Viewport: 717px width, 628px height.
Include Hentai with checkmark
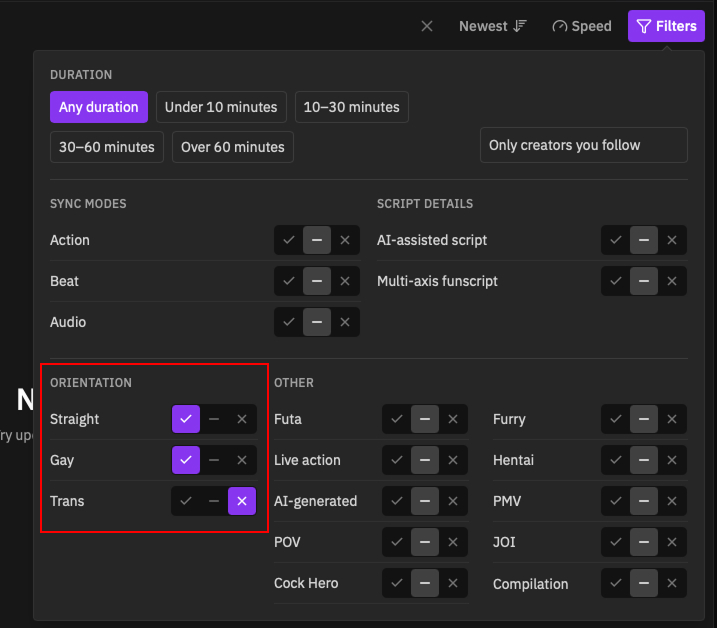[x=615, y=460]
